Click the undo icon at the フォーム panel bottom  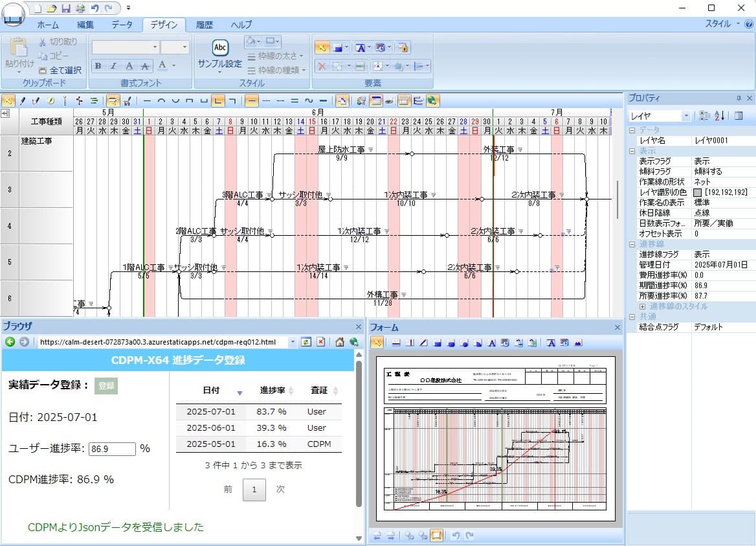point(456,536)
